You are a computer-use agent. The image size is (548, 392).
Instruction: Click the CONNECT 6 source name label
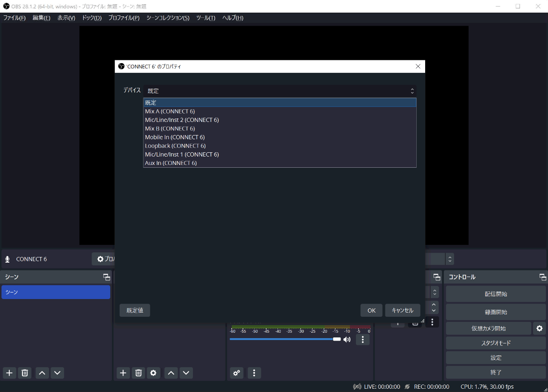[31, 259]
